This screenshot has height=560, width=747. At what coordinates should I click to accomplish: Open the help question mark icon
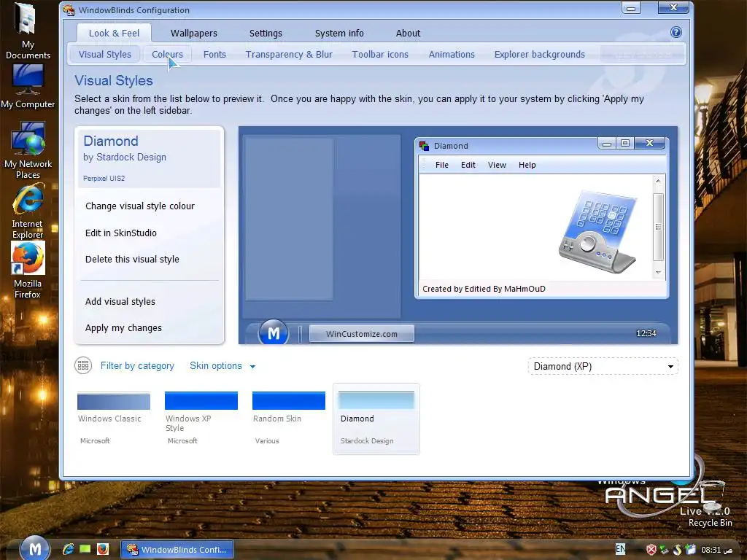[676, 32]
